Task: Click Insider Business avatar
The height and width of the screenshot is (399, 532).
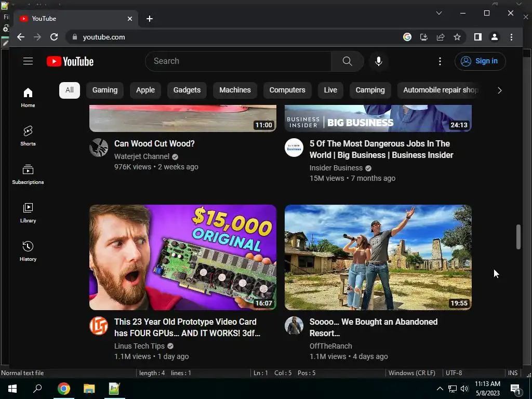Action: click(294, 148)
